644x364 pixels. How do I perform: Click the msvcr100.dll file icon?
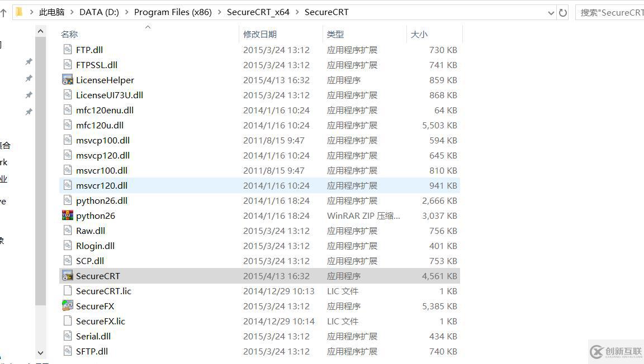[x=68, y=170]
